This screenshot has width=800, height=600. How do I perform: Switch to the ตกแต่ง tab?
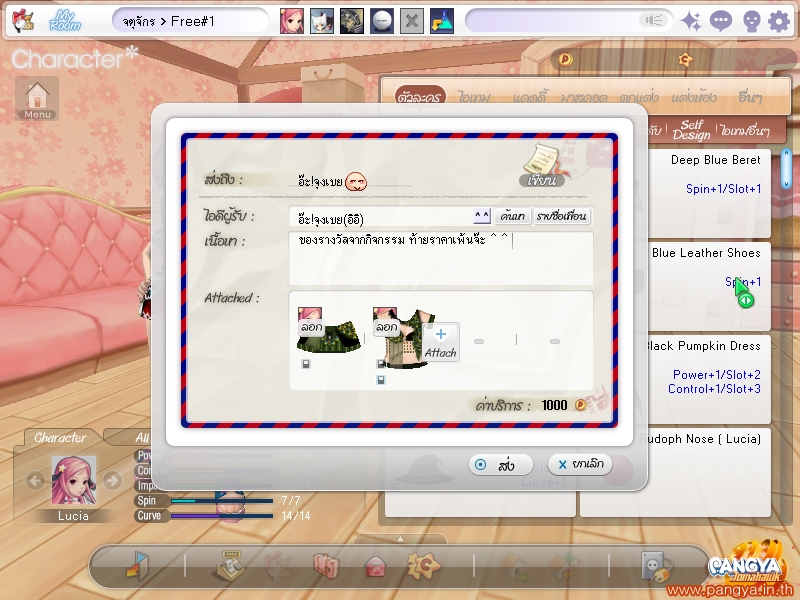point(639,97)
